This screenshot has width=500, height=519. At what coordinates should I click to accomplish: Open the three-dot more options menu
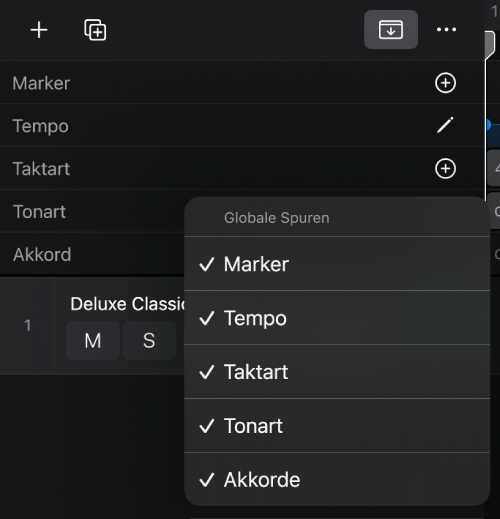click(x=446, y=30)
